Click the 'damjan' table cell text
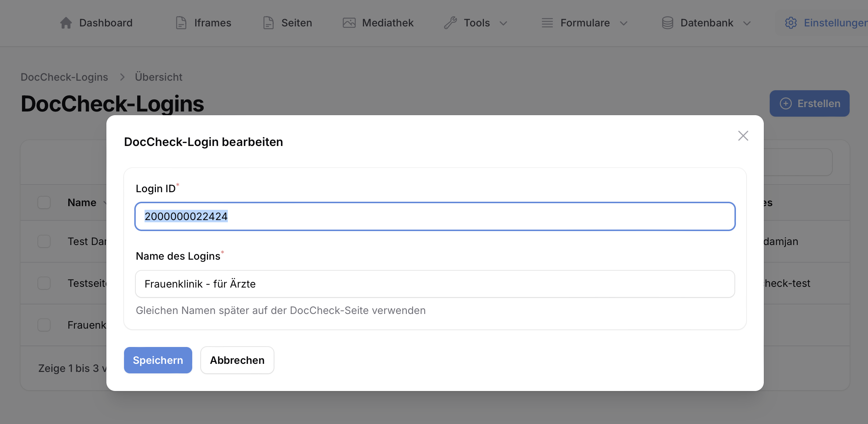868x424 pixels. click(781, 241)
